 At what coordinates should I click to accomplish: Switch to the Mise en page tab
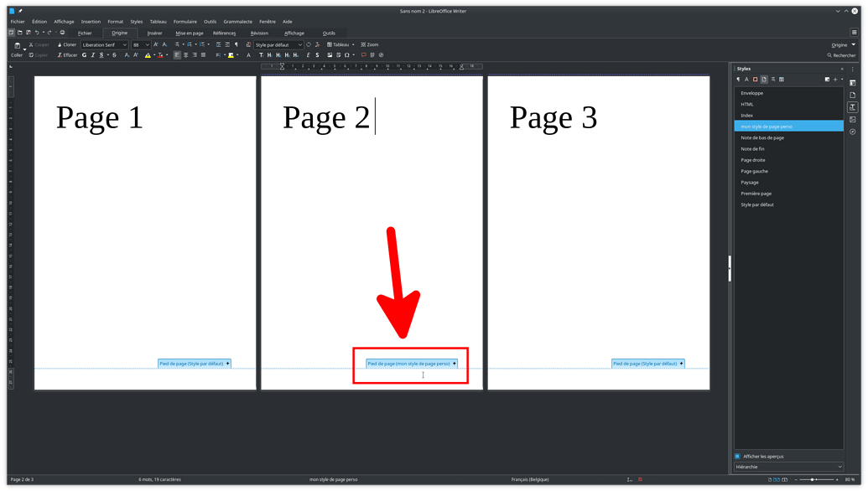pyautogui.click(x=190, y=34)
